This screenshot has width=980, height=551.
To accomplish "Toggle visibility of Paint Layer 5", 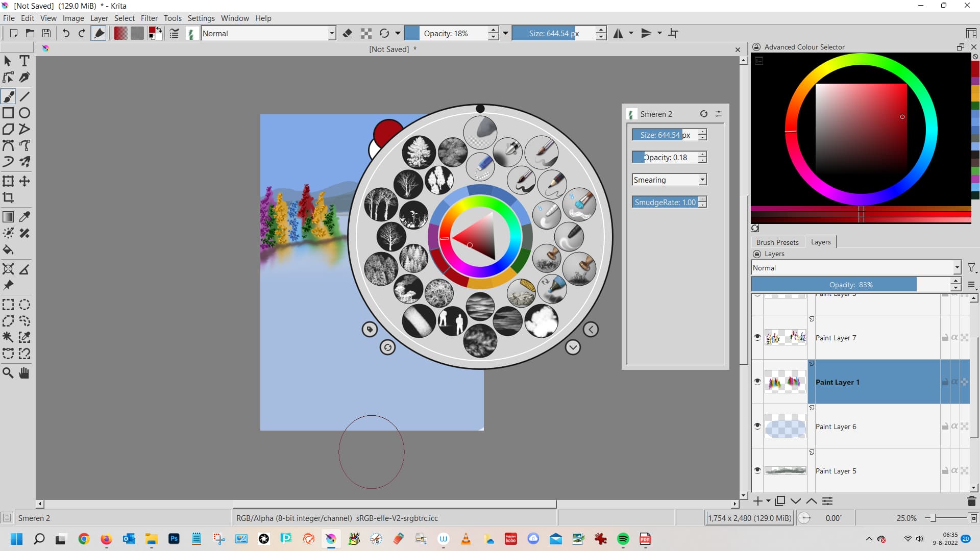I will pyautogui.click(x=757, y=470).
